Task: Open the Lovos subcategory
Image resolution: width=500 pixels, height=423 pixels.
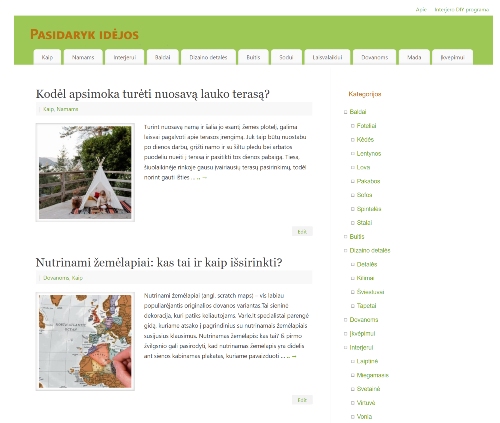Action: [x=363, y=167]
